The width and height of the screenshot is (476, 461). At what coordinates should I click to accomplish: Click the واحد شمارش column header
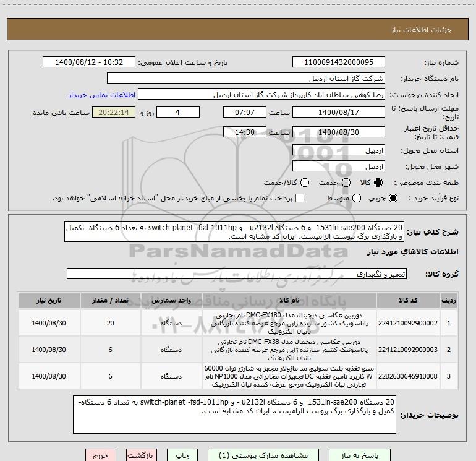pyautogui.click(x=171, y=300)
